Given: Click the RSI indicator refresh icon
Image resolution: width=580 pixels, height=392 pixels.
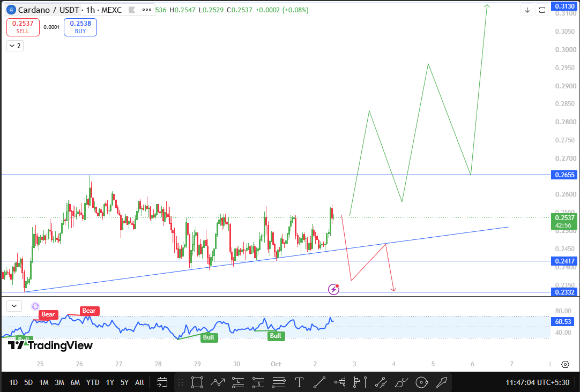Looking at the screenshot, I should click(x=35, y=306).
